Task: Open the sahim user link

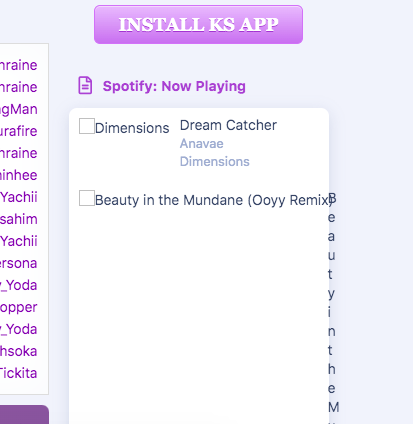Action: click(x=19, y=219)
